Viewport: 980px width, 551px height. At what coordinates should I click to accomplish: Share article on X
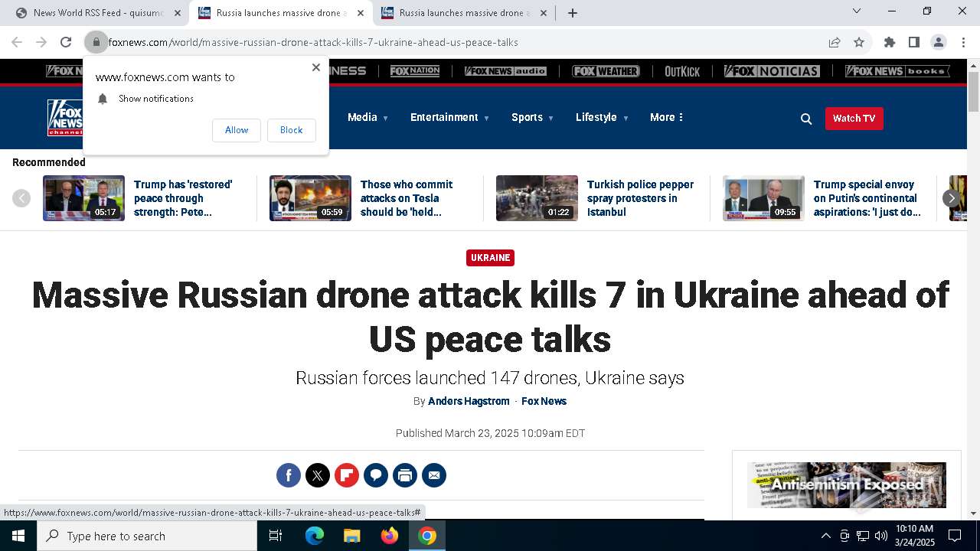click(318, 475)
